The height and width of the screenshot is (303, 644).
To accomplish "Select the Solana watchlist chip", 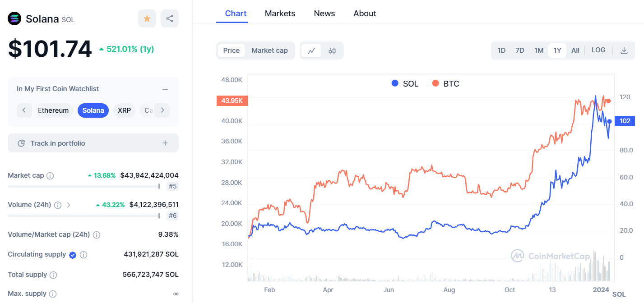I will [93, 110].
